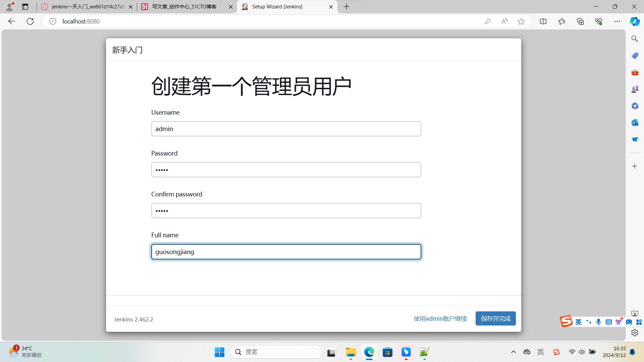Open Sogou IME soft keyboard icon
The width and height of the screenshot is (644, 362).
(608, 322)
